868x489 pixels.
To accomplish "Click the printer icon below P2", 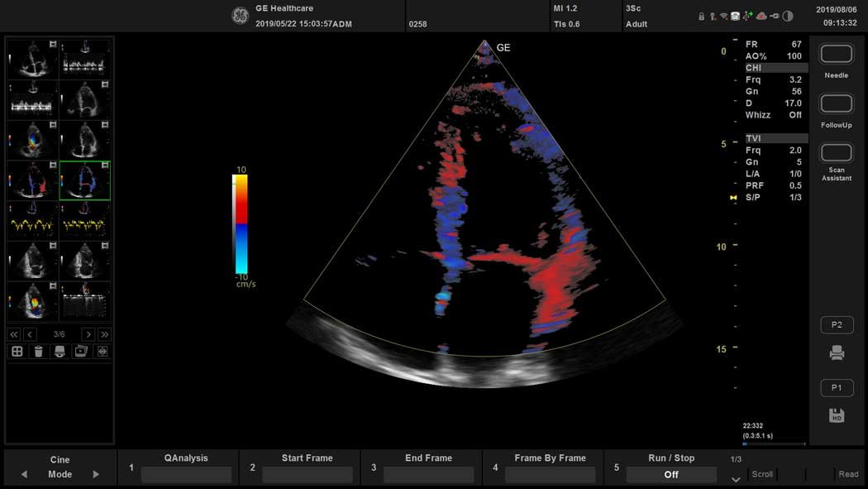I will coord(837,353).
